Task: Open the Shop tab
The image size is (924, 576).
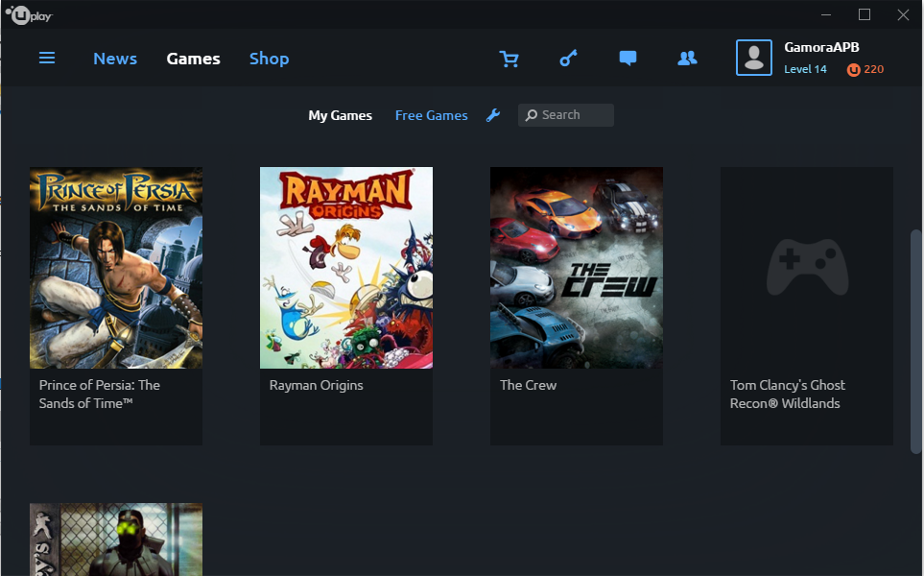Action: coord(269,59)
